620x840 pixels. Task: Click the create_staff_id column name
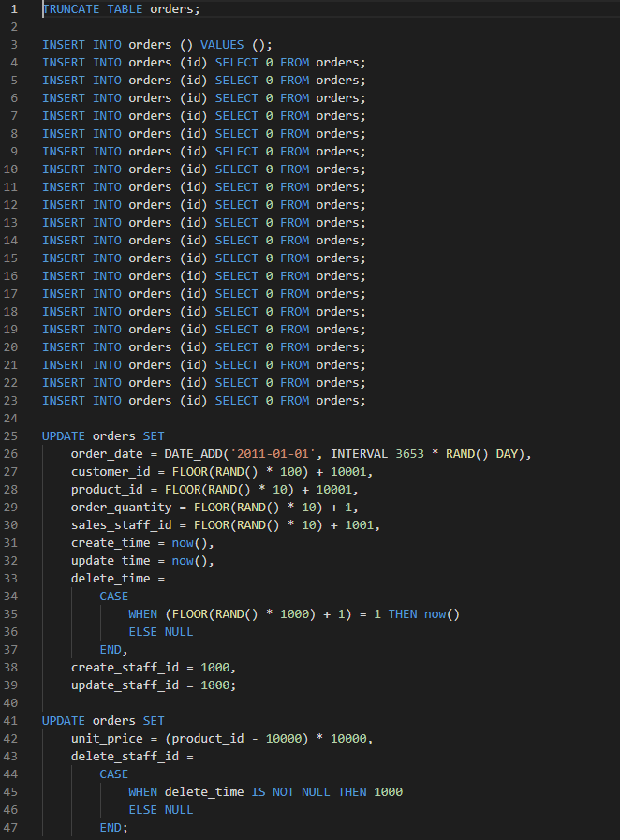(125, 667)
